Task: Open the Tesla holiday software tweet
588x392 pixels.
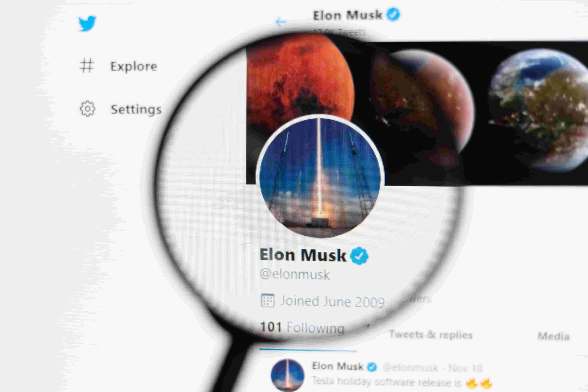Action: (402, 382)
